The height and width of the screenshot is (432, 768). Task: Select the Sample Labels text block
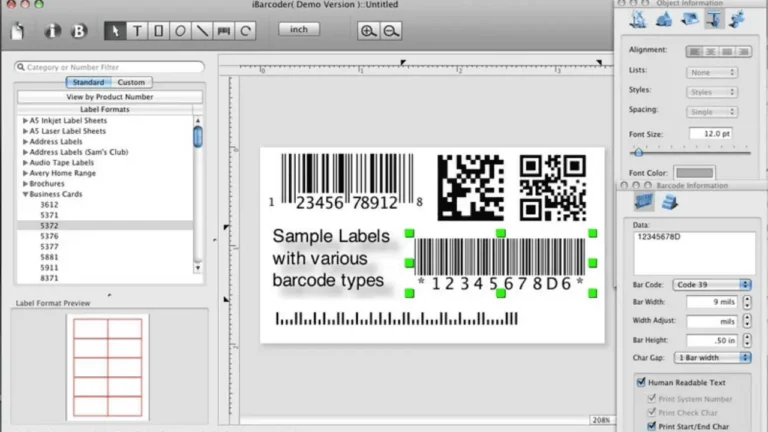pos(331,258)
